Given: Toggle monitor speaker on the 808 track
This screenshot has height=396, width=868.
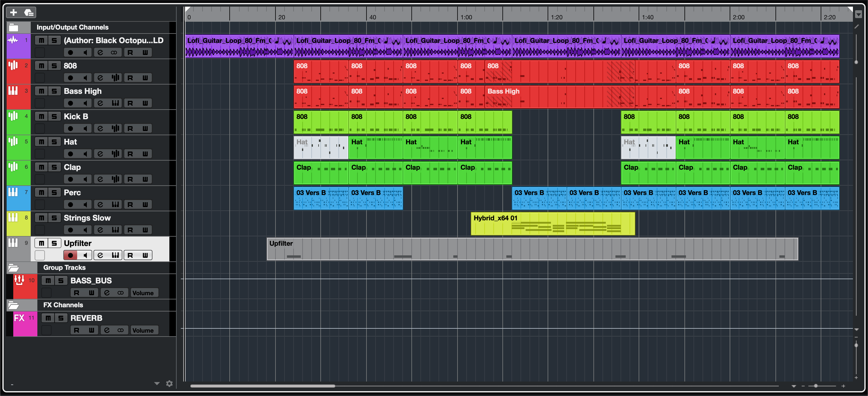Looking at the screenshot, I should click(x=85, y=78).
